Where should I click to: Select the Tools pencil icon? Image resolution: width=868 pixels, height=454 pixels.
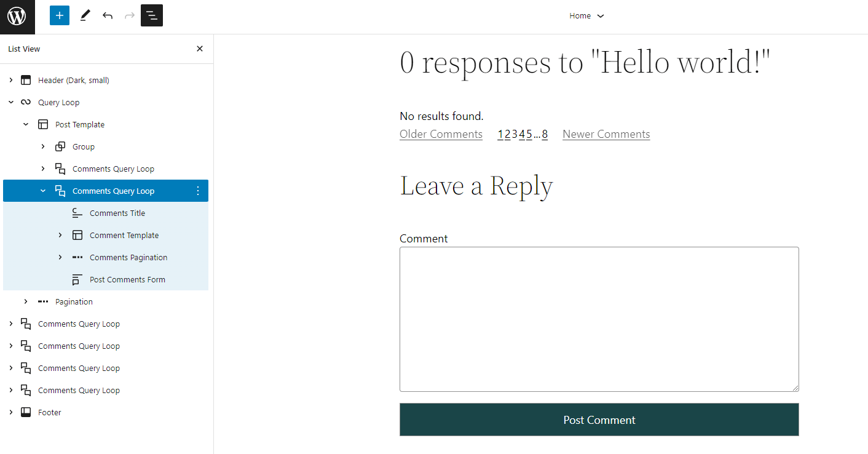coord(85,15)
